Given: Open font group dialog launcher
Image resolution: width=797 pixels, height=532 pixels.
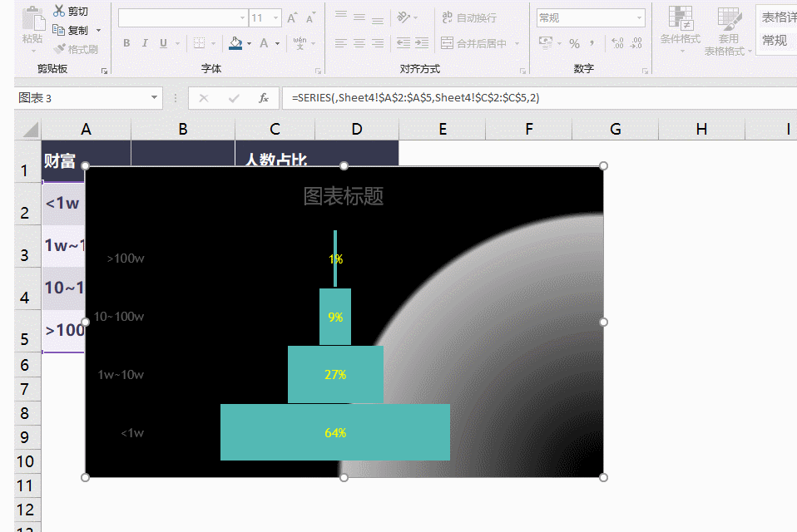Looking at the screenshot, I should tap(318, 71).
